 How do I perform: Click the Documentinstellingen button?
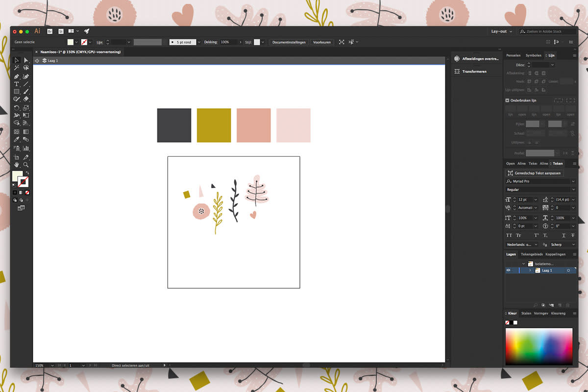click(289, 42)
